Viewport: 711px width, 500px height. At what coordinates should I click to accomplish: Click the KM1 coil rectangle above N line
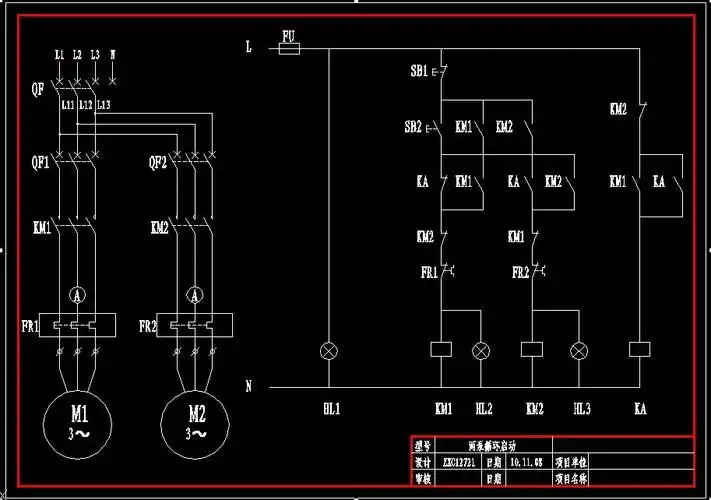click(441, 350)
